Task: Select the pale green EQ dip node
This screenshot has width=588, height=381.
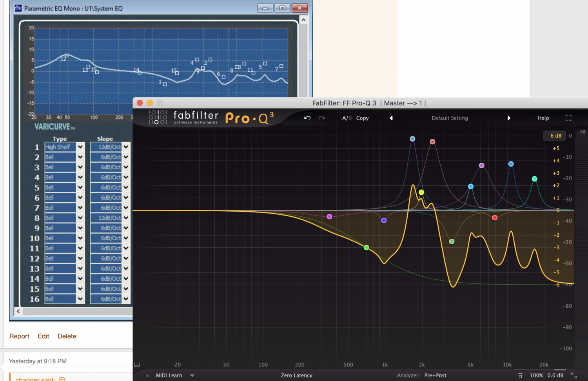Action: tap(452, 241)
